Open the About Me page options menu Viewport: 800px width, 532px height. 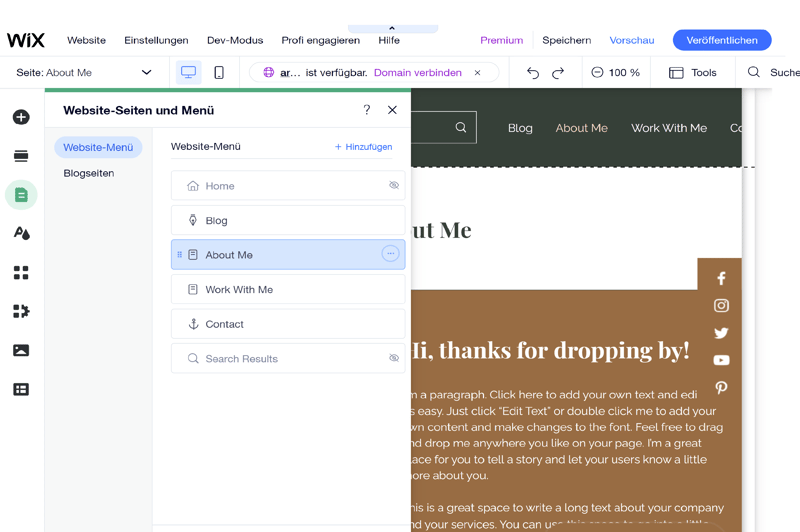390,254
